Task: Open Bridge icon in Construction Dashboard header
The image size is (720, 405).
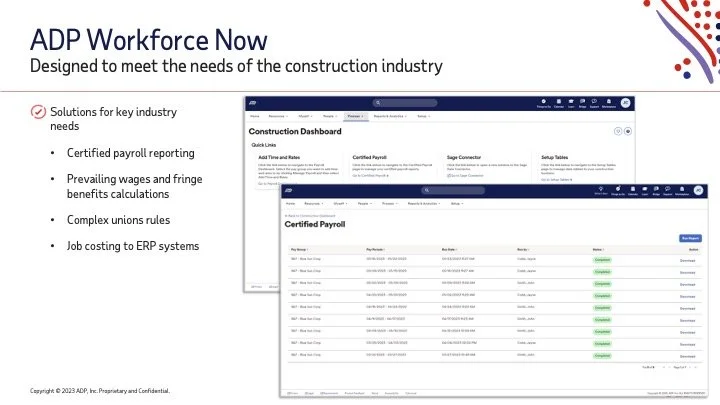Action: pos(582,103)
